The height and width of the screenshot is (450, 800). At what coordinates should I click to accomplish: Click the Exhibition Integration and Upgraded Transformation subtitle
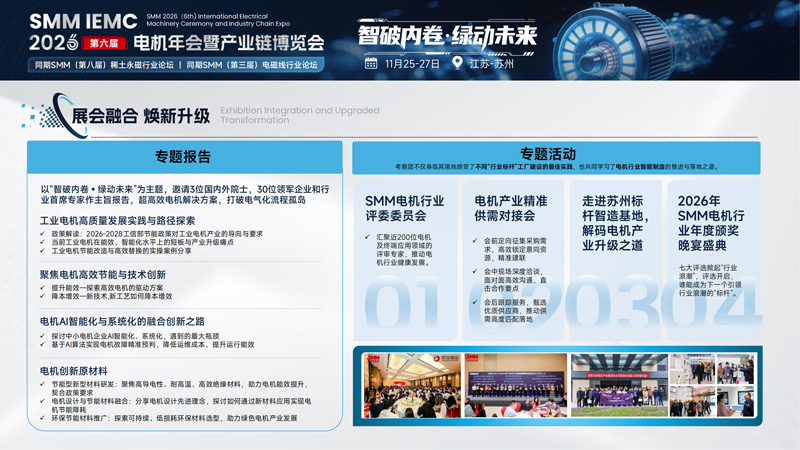tap(299, 115)
